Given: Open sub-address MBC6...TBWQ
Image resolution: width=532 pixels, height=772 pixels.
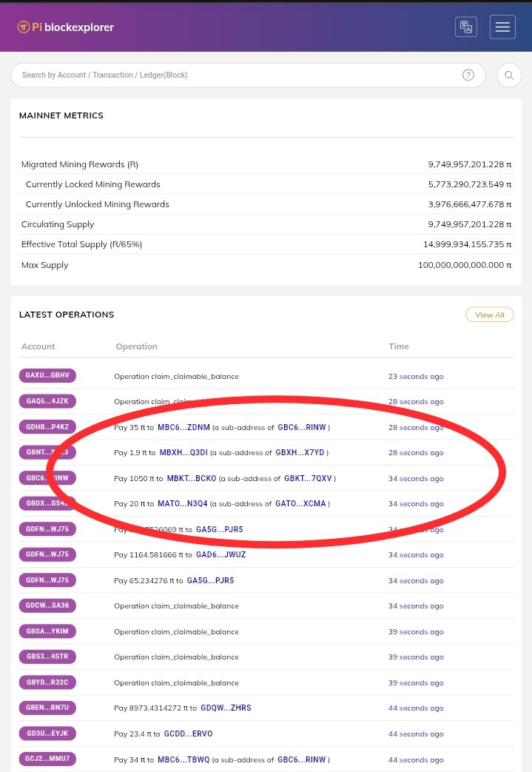Looking at the screenshot, I should tap(183, 759).
